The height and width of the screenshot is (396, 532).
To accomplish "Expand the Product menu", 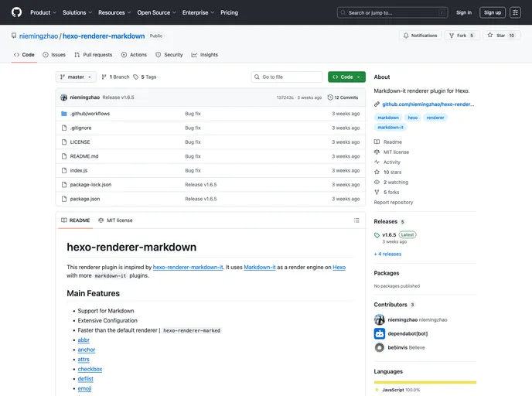I will pos(43,12).
